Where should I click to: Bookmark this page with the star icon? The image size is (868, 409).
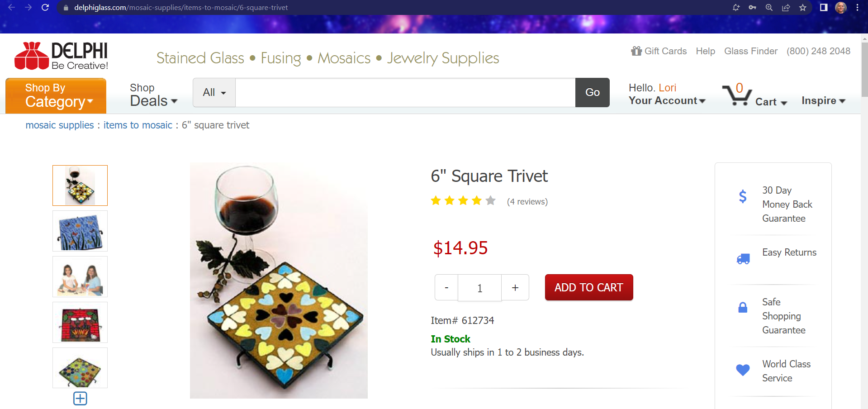coord(803,8)
